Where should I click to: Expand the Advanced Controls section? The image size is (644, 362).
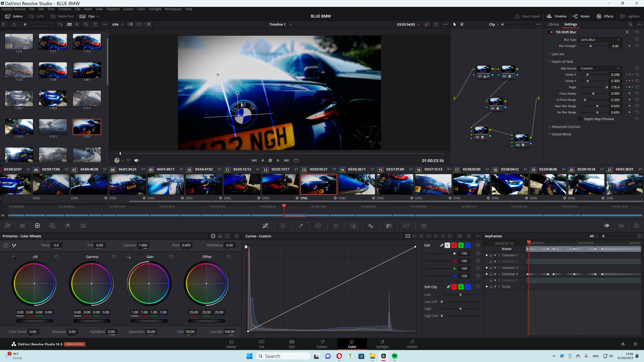566,127
